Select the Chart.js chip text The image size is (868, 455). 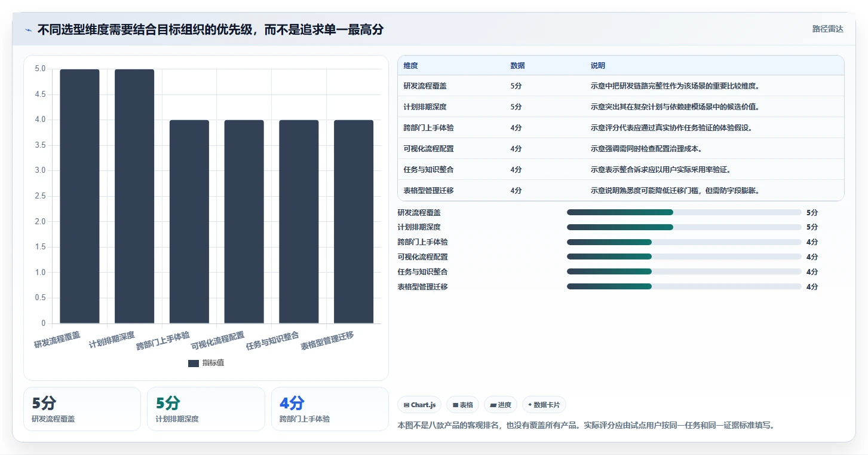[x=424, y=405]
